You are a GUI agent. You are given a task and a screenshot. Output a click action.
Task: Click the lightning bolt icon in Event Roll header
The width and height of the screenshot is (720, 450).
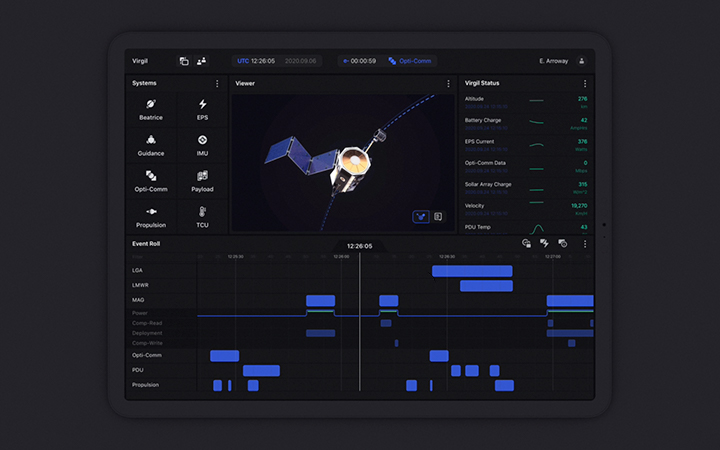click(x=544, y=243)
